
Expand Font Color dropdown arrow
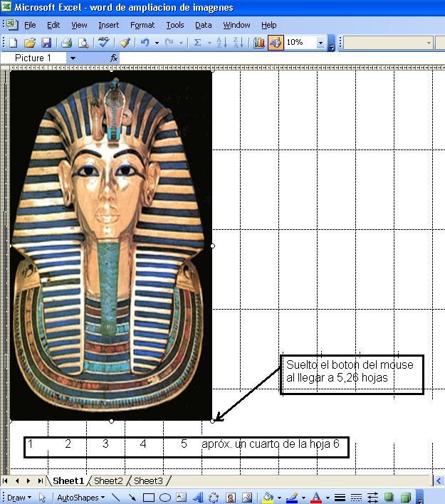(328, 498)
